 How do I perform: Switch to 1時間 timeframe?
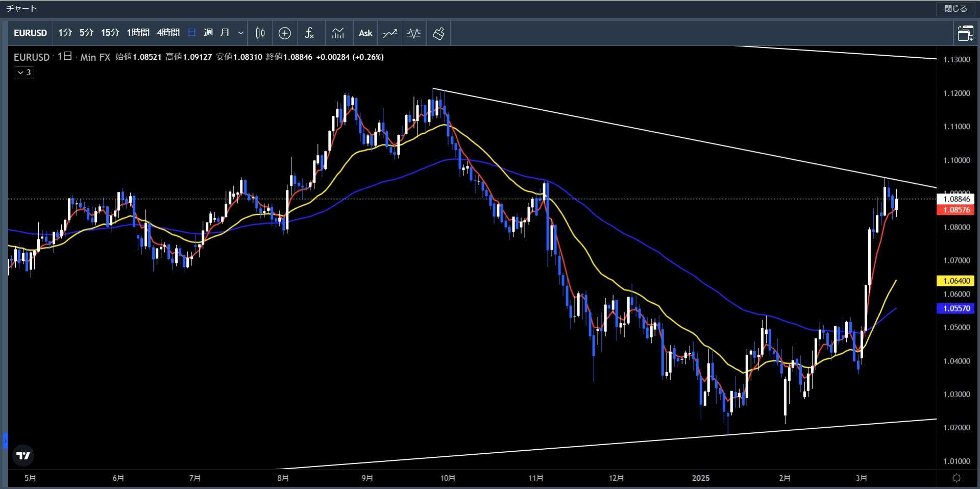pyautogui.click(x=138, y=33)
